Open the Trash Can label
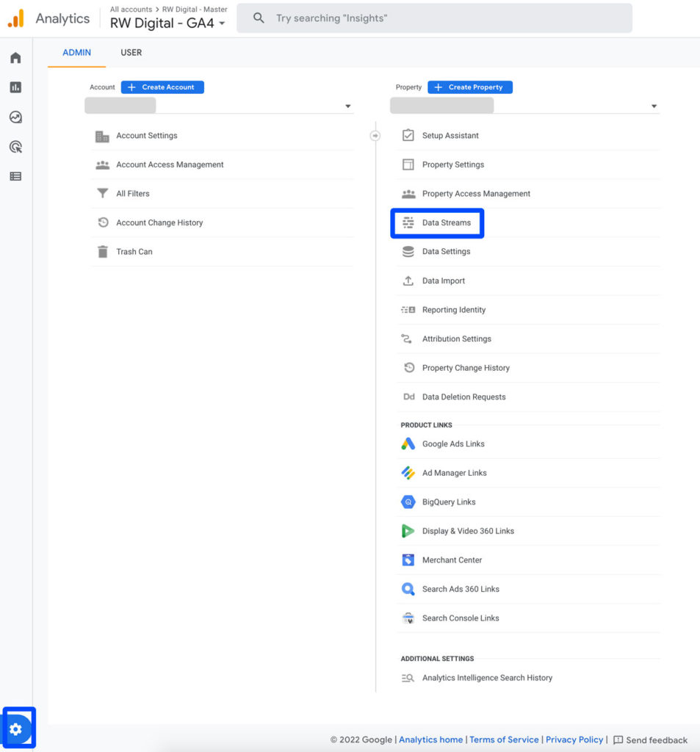 134,251
